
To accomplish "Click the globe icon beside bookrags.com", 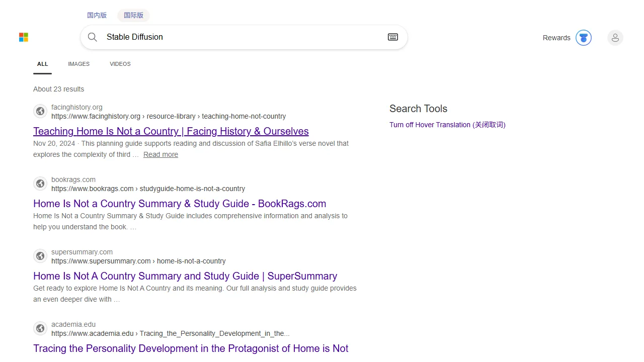I will click(40, 184).
